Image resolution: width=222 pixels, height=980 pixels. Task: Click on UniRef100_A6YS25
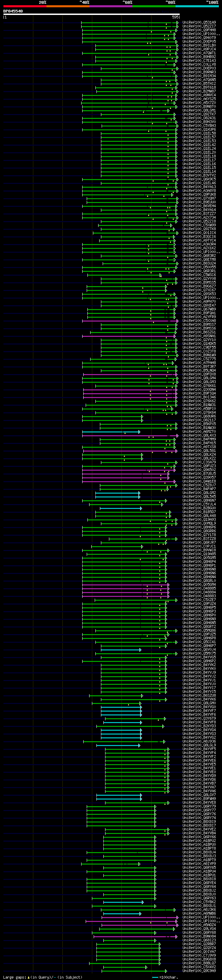(199, 99)
